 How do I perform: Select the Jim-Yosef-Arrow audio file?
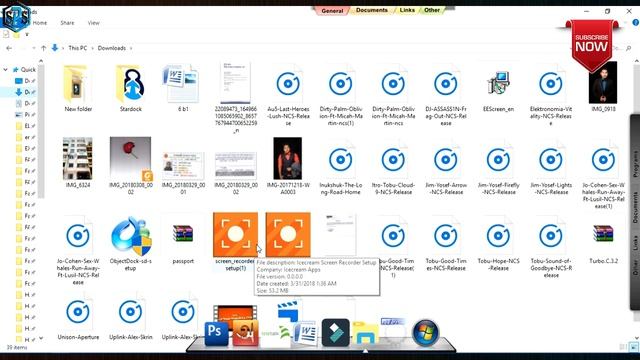(446, 167)
